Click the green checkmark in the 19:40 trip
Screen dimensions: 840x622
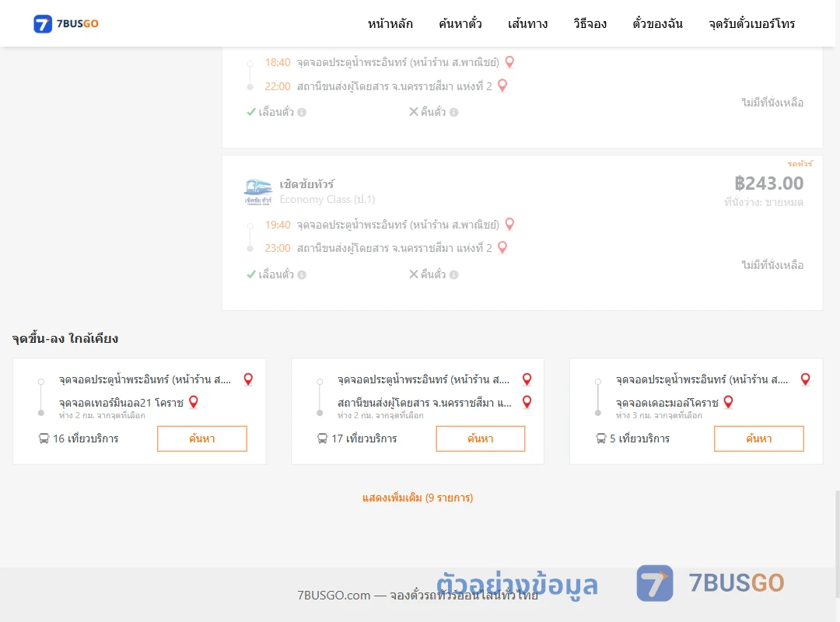click(x=250, y=274)
